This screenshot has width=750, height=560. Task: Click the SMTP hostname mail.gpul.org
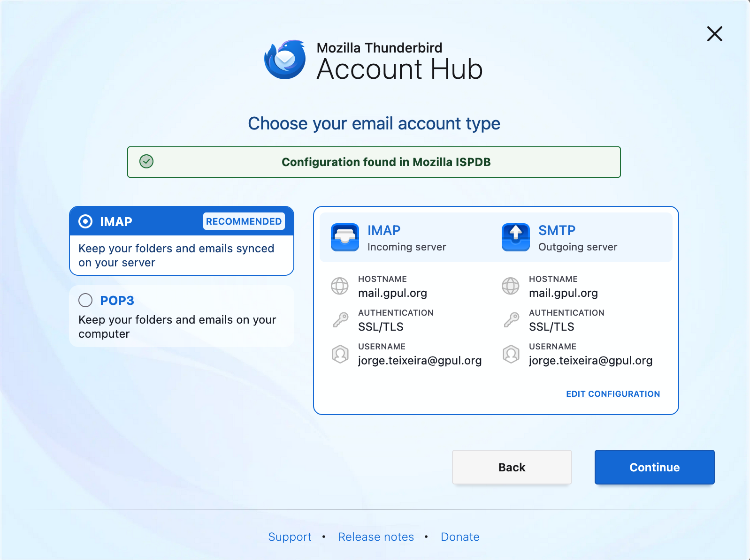pos(563,293)
